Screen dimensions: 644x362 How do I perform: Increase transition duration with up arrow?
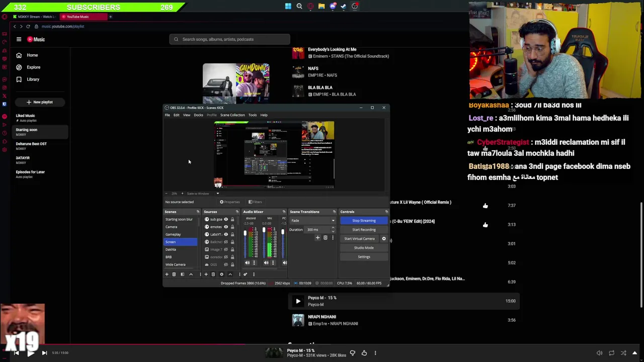[333, 228]
